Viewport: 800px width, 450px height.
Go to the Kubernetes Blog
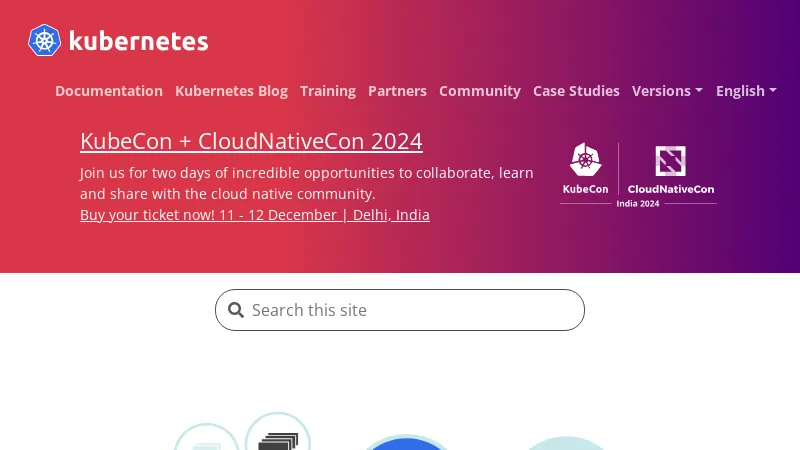(x=231, y=91)
